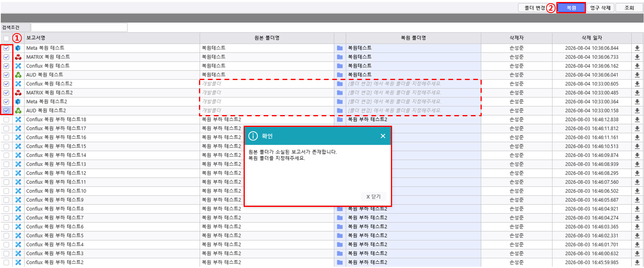Screen dimensions: 644x268
Task: Open the folder picker for AUD 복원 테스트2
Action: click(x=340, y=111)
